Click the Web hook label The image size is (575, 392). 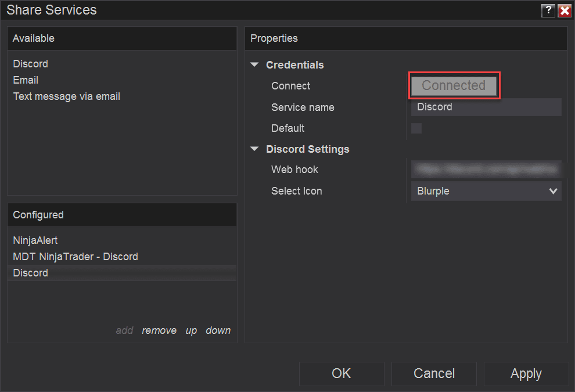tap(294, 170)
